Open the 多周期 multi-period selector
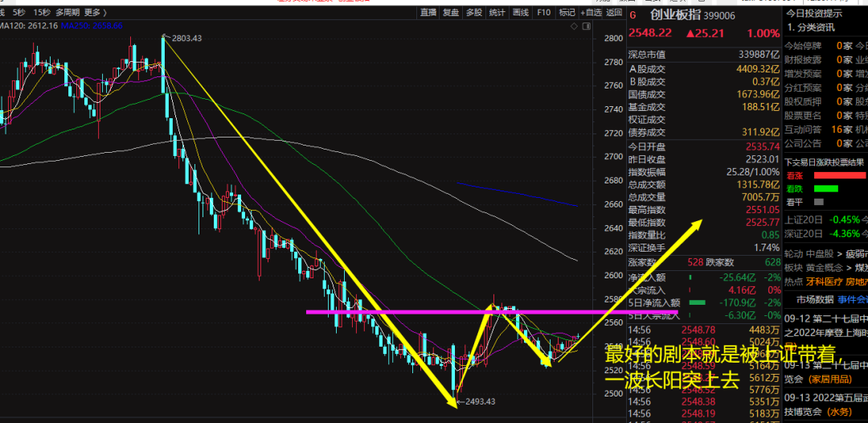This screenshot has height=423, width=868. coord(67,12)
